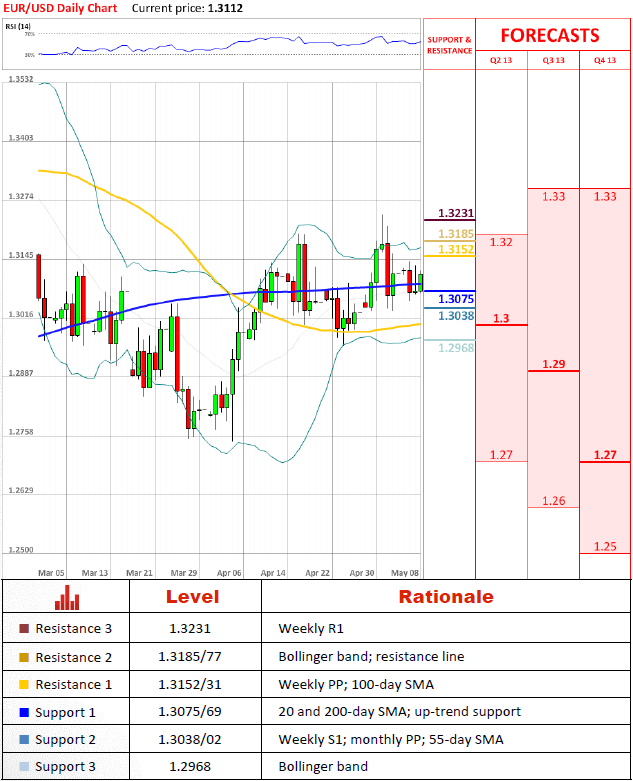
Task: Click the Q3 13 forecast value 1.33
Action: click(x=553, y=196)
